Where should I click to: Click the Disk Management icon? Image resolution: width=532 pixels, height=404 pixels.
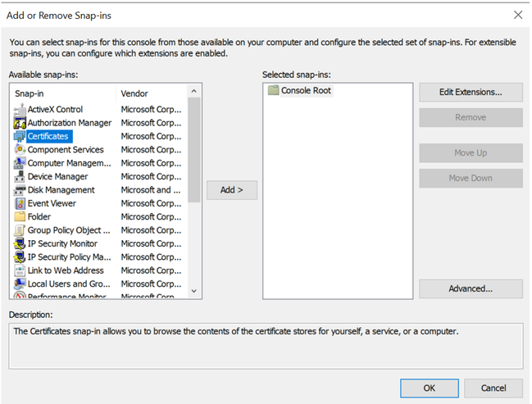pos(20,190)
